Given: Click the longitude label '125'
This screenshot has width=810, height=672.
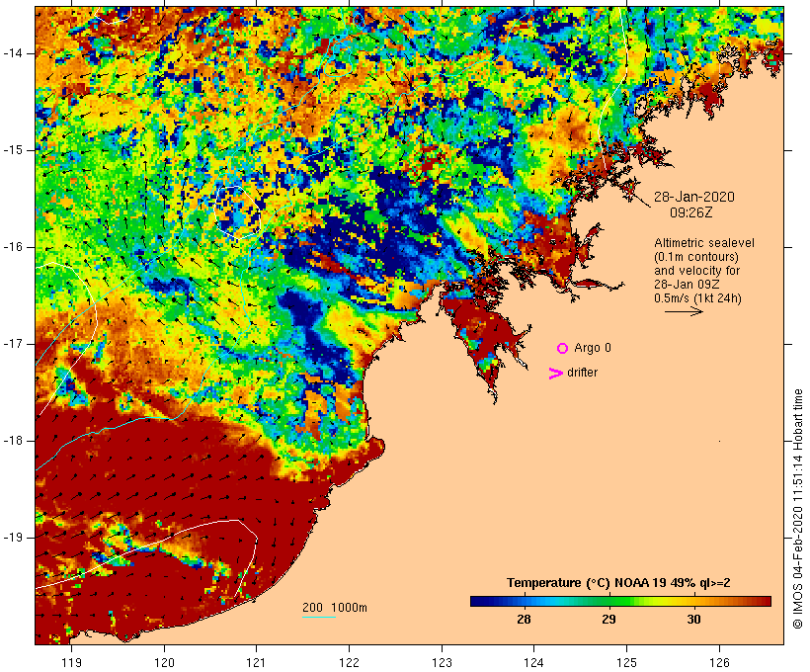Looking at the screenshot, I should point(626,662).
